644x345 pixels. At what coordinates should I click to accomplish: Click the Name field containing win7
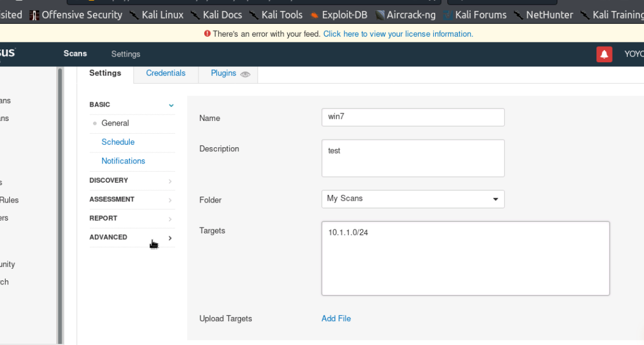coord(412,117)
